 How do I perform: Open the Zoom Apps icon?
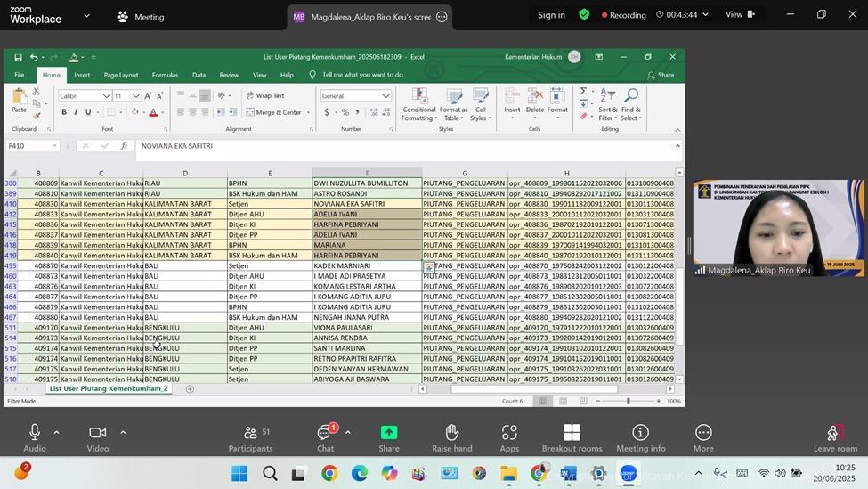point(509,433)
